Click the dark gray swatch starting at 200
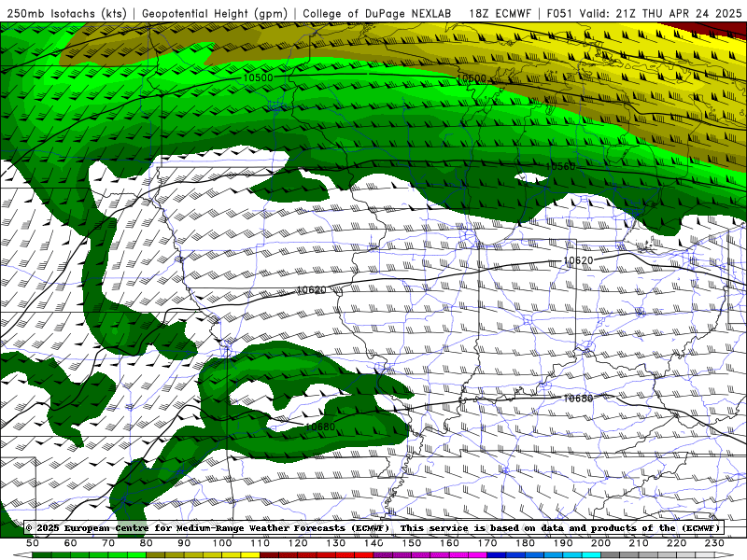Viewport: 747px width, 560px height. [x=611, y=556]
